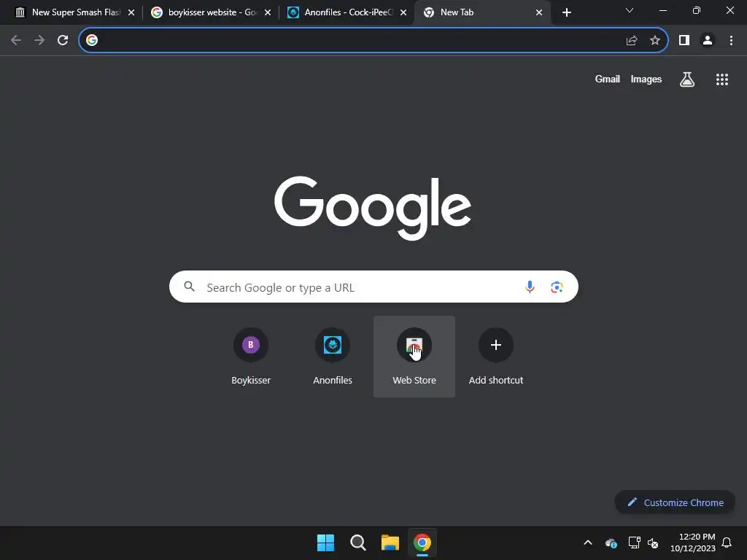Start voice search with microphone
Image resolution: width=747 pixels, height=560 pixels.
pyautogui.click(x=530, y=287)
